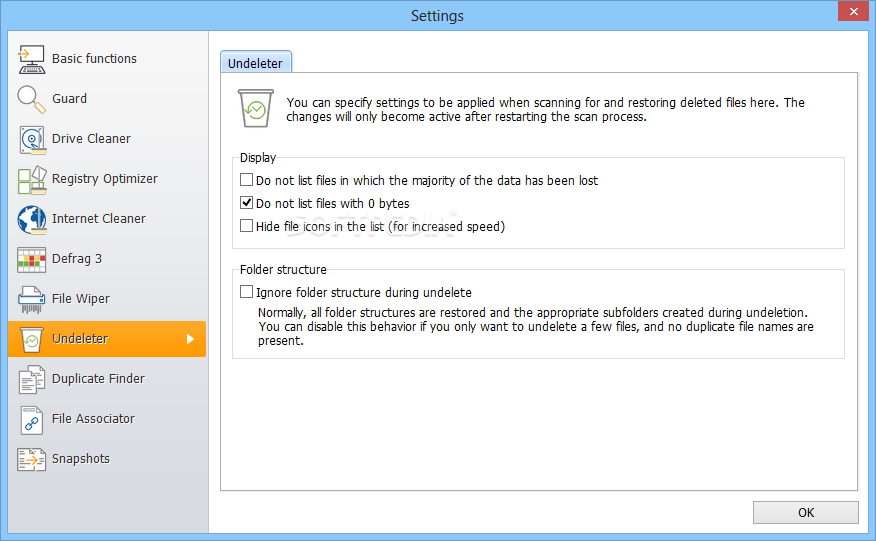Click the description starting 'You can specify settings'
Screen dimensions: 876x541
545,110
